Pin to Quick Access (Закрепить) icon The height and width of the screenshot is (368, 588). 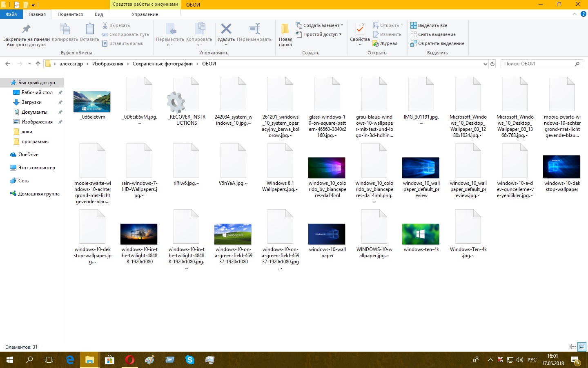point(26,29)
